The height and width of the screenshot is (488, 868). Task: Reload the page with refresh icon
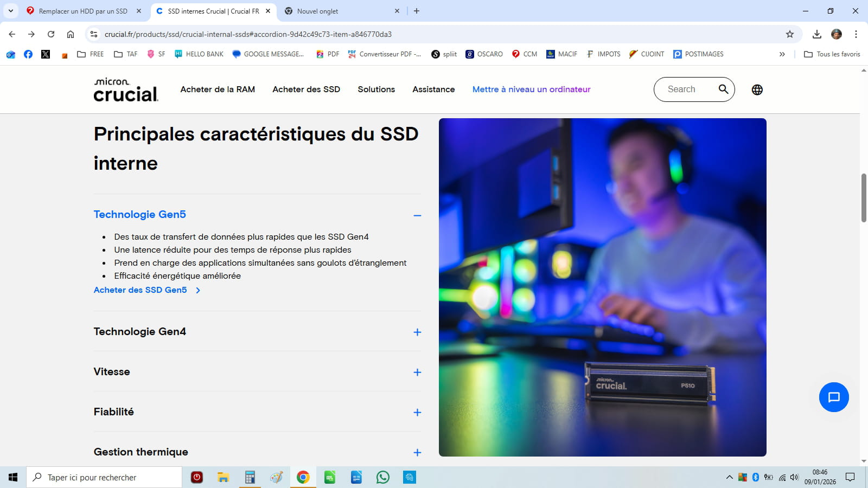tap(51, 34)
